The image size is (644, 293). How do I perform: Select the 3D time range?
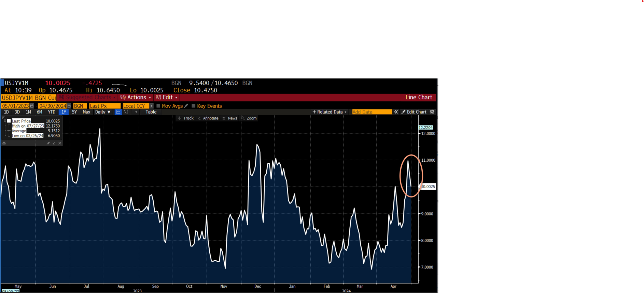pyautogui.click(x=17, y=112)
